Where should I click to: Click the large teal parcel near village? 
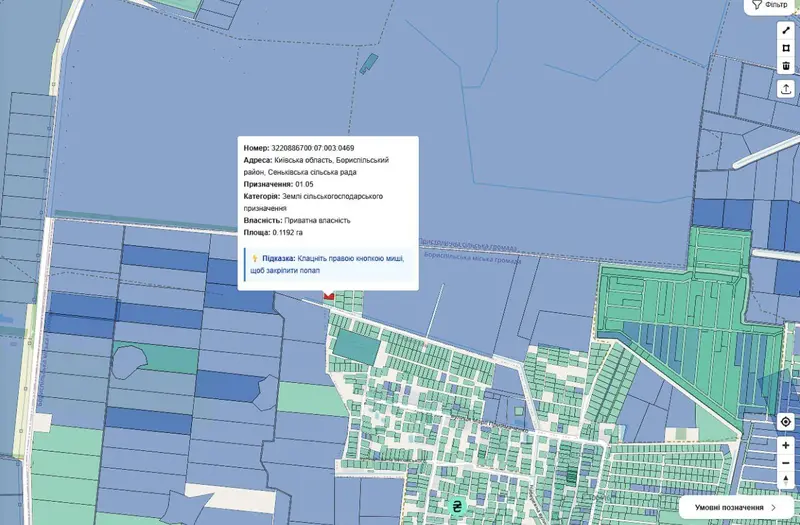click(357, 346)
